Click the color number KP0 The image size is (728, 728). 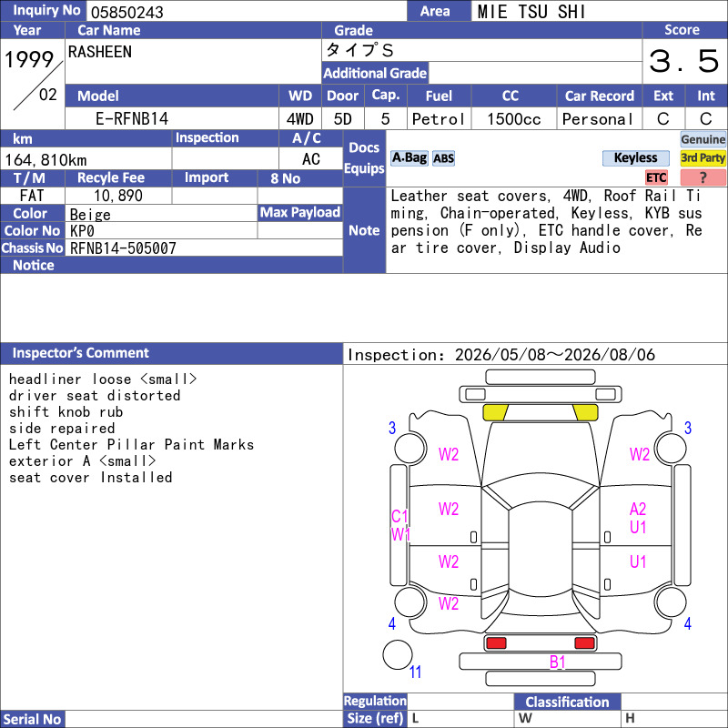82,231
